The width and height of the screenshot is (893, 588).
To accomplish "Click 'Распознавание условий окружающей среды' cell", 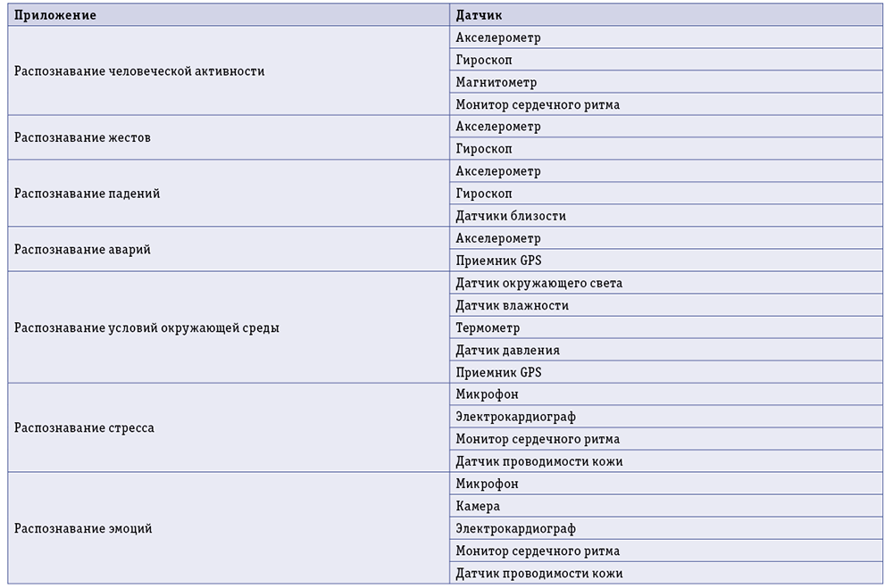I will click(x=229, y=327).
